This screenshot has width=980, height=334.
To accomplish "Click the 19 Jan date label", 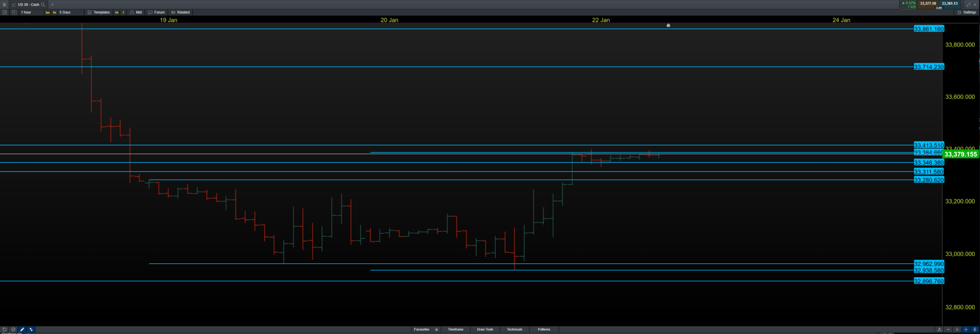I will [x=168, y=20].
